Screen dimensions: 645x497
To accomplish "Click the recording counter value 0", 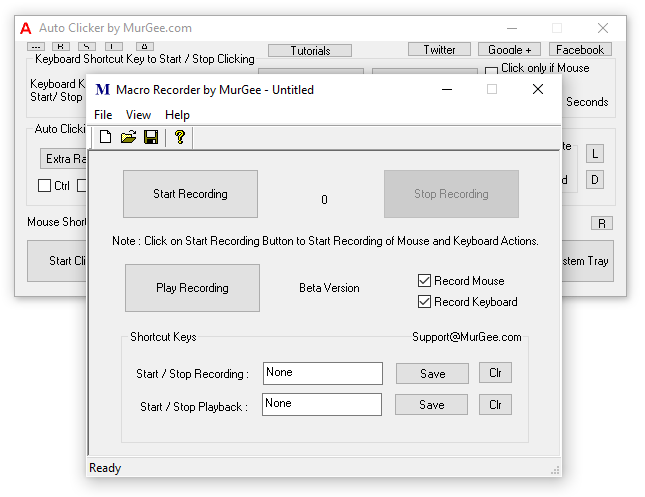I will (x=324, y=200).
